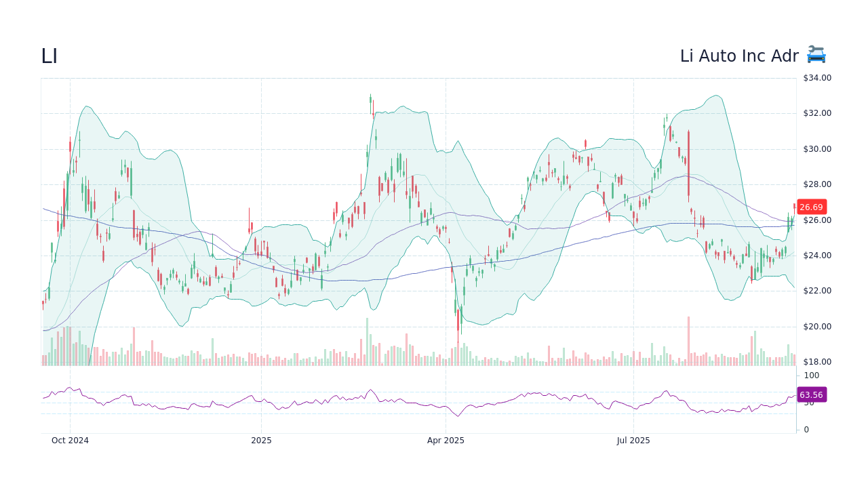The width and height of the screenshot is (868, 488).
Task: Select the purple 63.56 RSI marker
Action: point(811,394)
